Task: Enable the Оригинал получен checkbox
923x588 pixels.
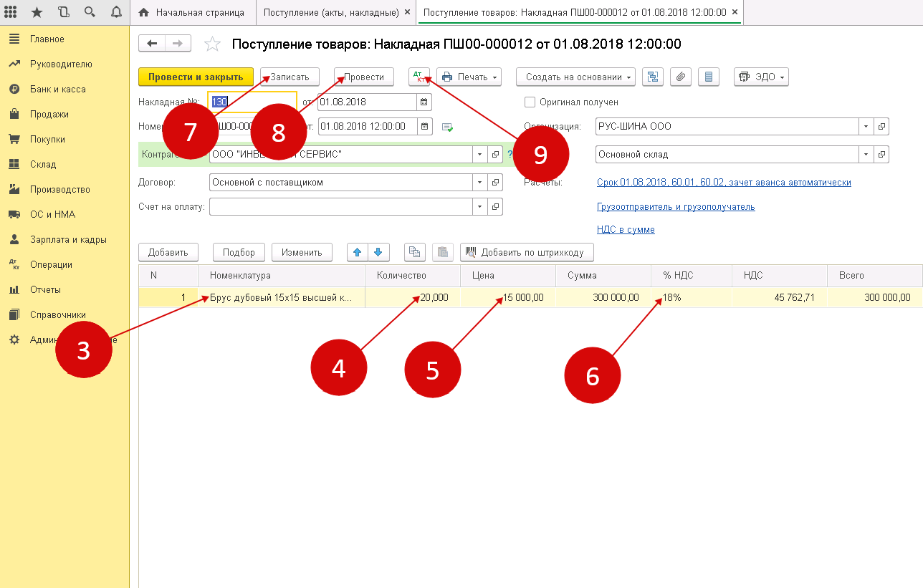Action: [x=530, y=102]
